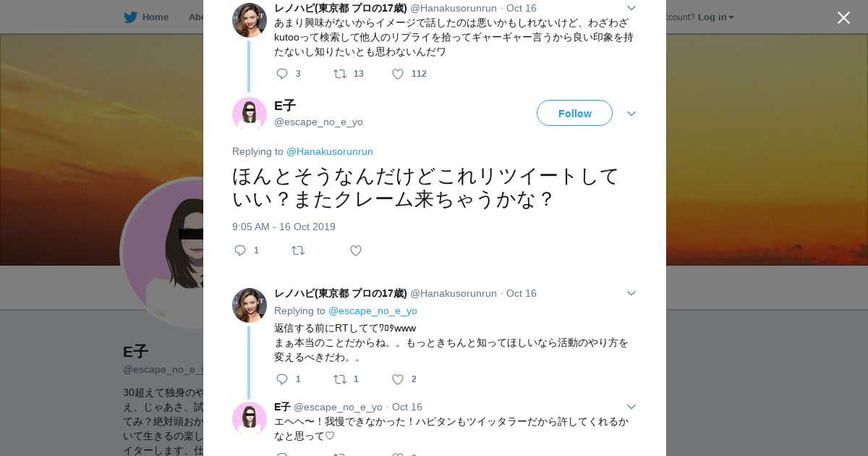Like the top tweet with 112 likes
Viewport: 868px width, 456px height.
[x=398, y=74]
